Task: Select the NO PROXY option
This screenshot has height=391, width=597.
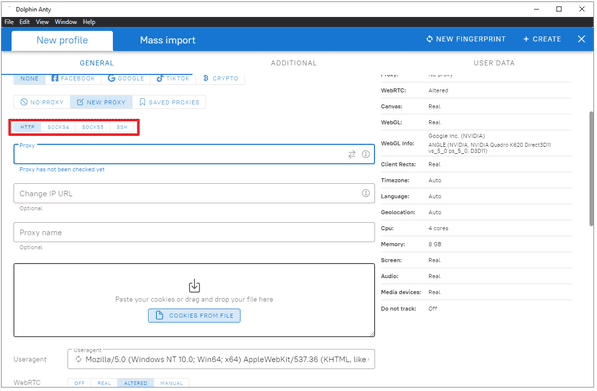Action: [x=42, y=102]
